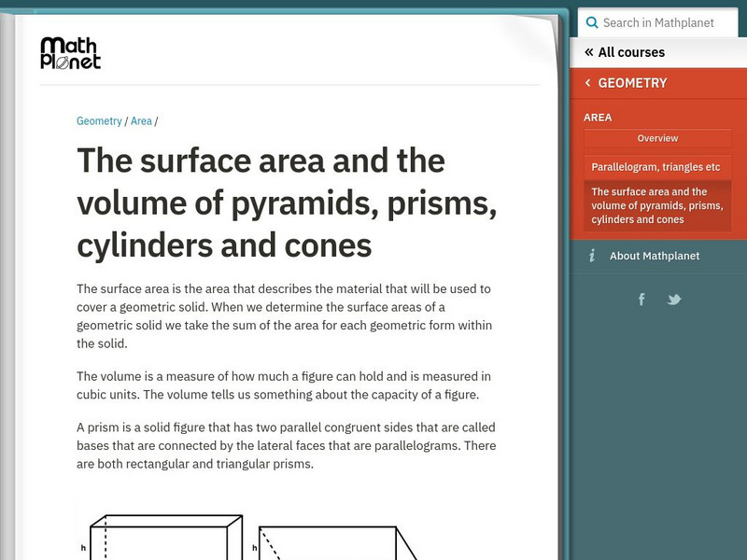Click the paragraph starting 'The volume is a measure'
747x560 pixels.
[x=284, y=385]
